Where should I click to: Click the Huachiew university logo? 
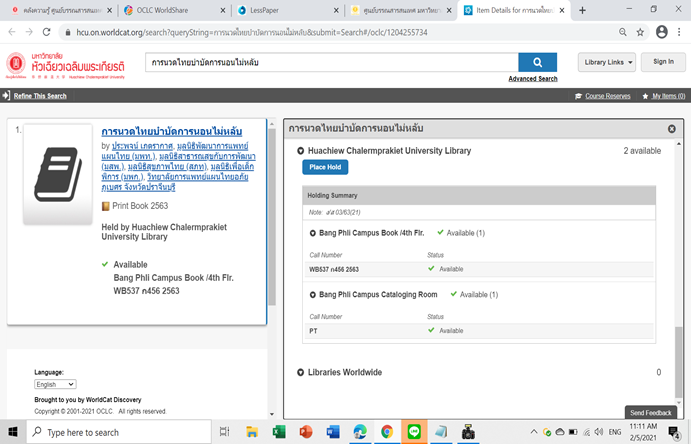[x=65, y=66]
